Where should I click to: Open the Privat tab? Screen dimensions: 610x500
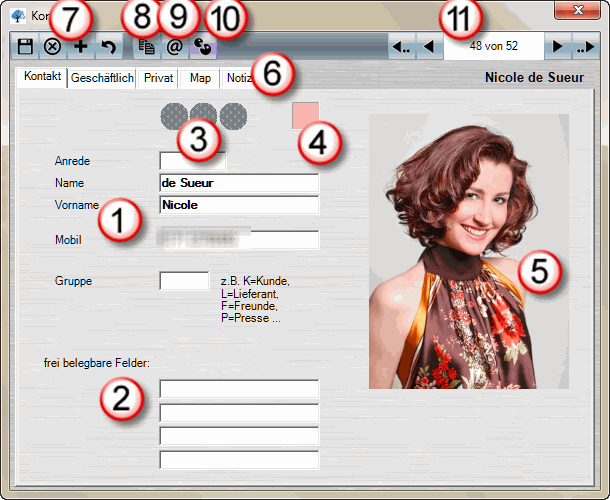159,78
